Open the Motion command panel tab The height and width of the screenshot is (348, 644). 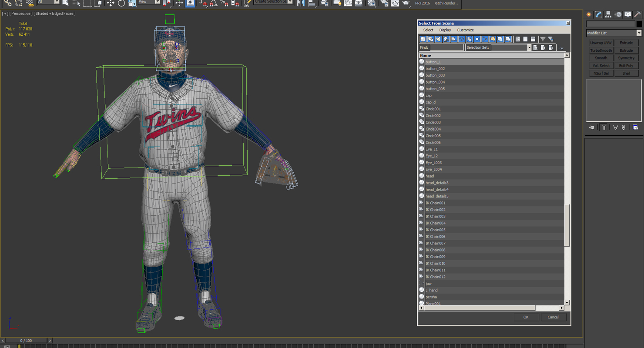618,14
